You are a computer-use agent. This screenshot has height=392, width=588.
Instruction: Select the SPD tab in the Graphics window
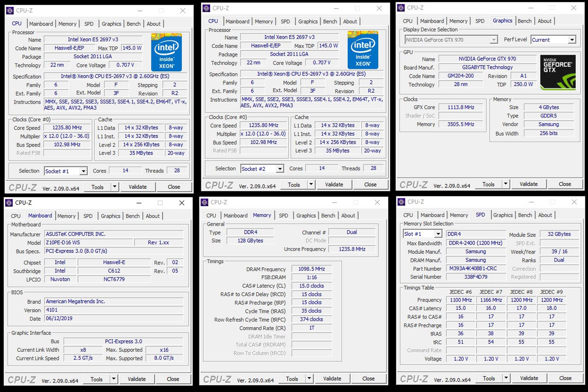[480, 21]
